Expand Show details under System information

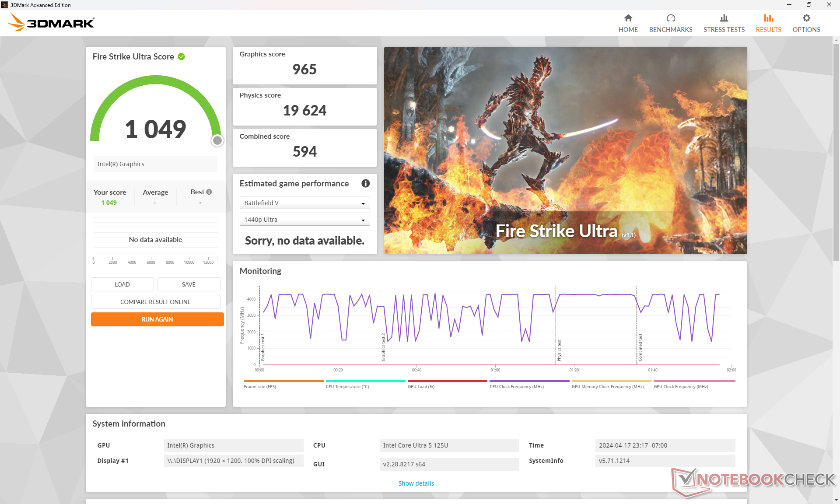416,483
